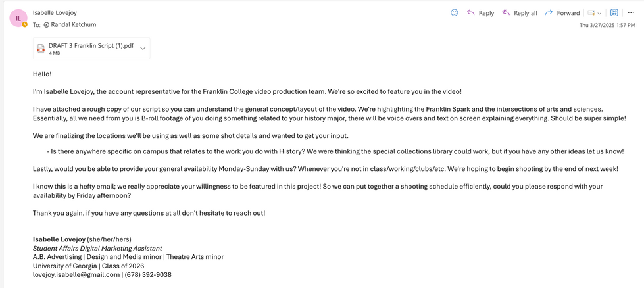Viewport: 644px width, 288px height.
Task: Click the Reply all text label
Action: click(525, 13)
